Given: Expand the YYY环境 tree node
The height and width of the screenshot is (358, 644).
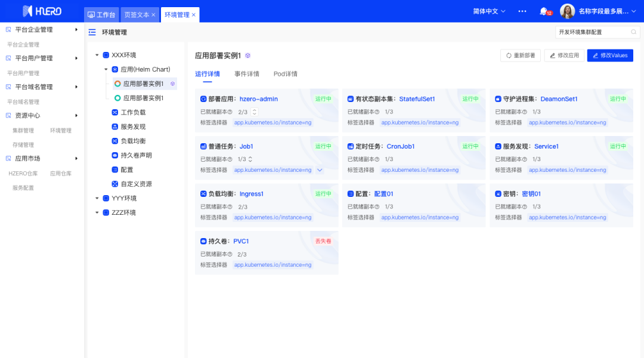Looking at the screenshot, I should [x=97, y=198].
